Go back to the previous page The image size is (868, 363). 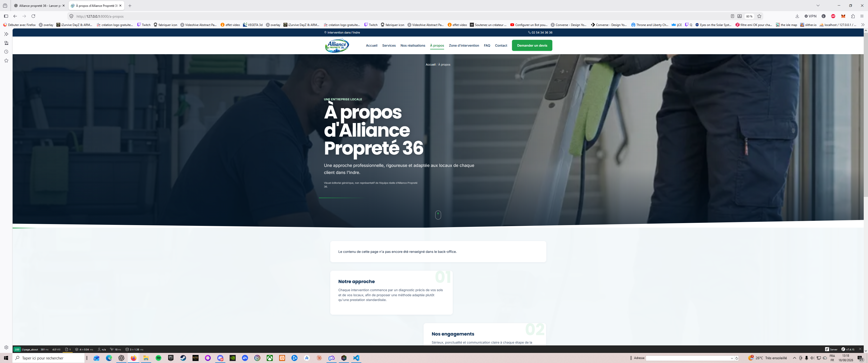click(15, 16)
